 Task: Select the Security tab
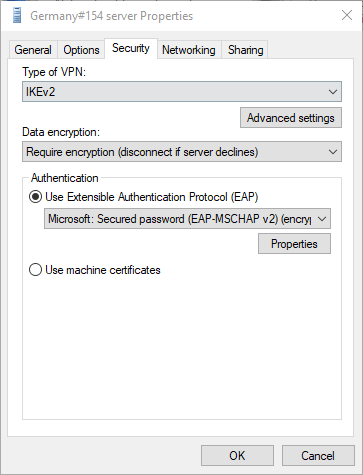pyautogui.click(x=131, y=48)
